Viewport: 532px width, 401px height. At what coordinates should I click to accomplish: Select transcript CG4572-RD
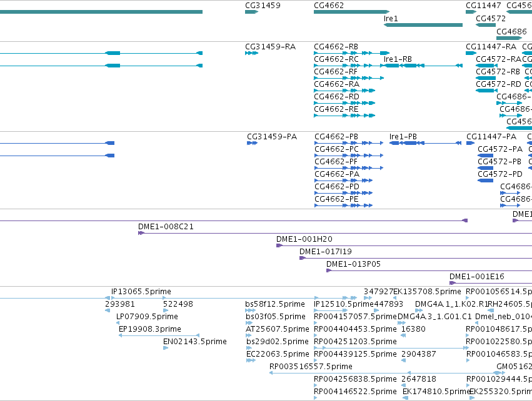[x=486, y=91]
